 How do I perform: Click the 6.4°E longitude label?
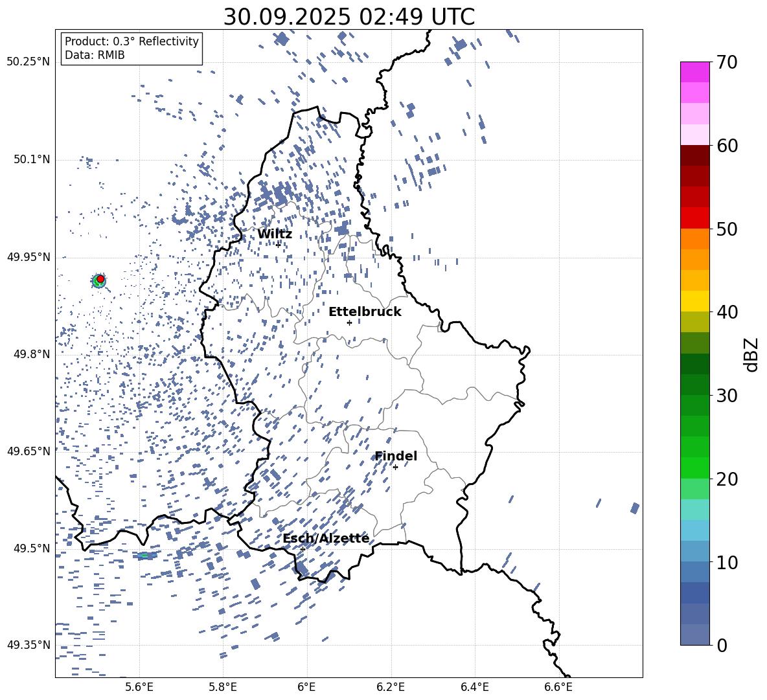point(474,688)
